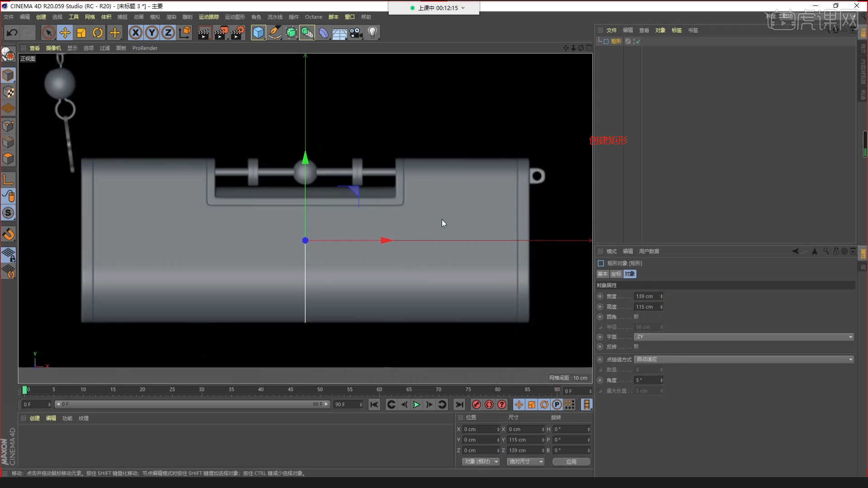Open the Bend deformer icon
868x488 pixels.
click(324, 33)
